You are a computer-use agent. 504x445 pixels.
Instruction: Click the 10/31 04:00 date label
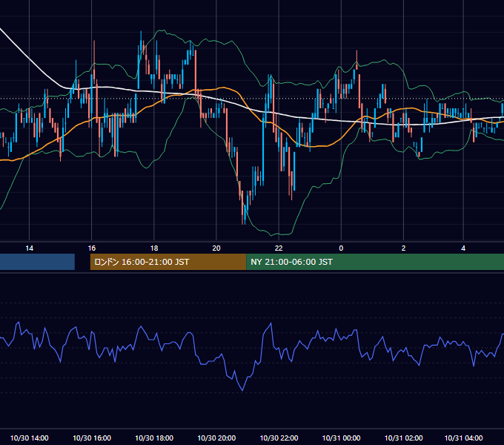click(x=463, y=438)
